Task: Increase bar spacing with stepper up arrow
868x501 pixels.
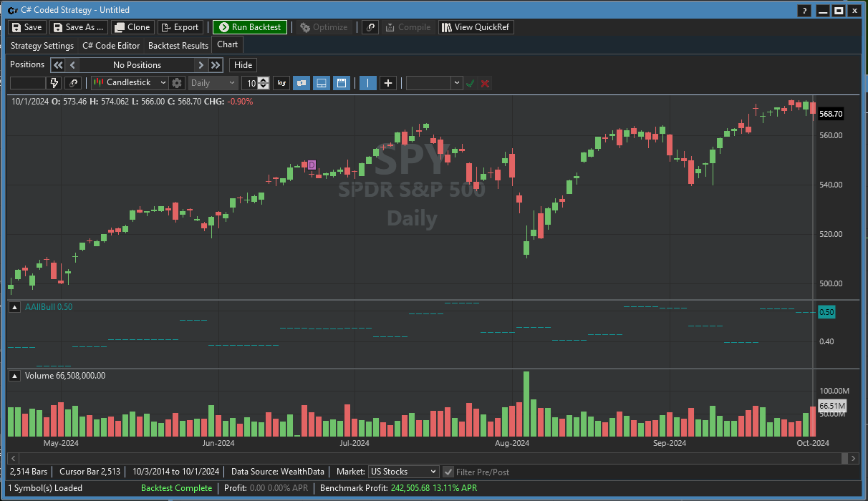Action: (x=264, y=79)
